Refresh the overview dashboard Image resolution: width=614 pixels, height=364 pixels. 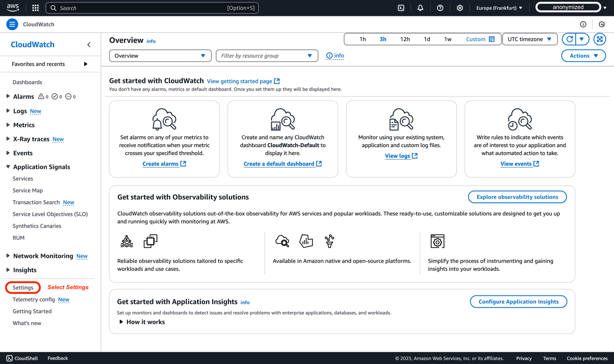(x=569, y=39)
